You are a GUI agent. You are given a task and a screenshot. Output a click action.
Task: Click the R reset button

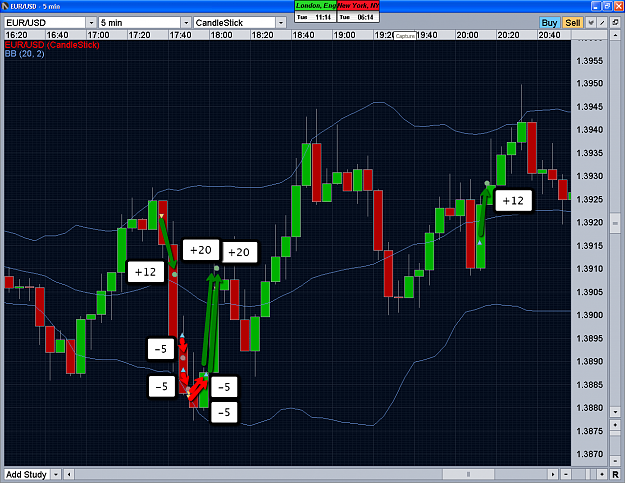(x=615, y=474)
